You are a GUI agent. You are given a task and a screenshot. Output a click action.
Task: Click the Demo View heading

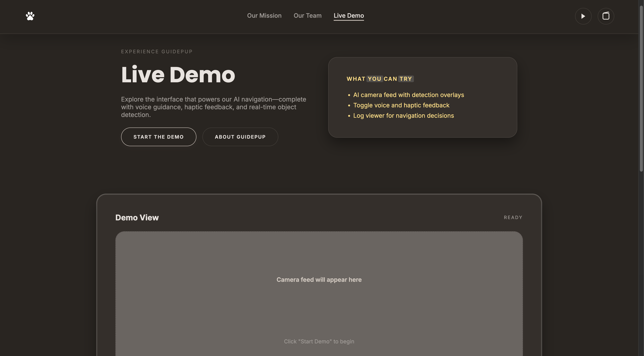pos(137,218)
